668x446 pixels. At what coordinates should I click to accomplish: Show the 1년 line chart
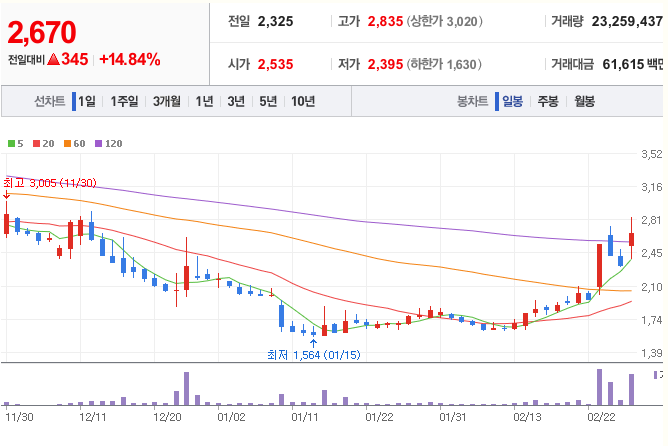coord(204,101)
